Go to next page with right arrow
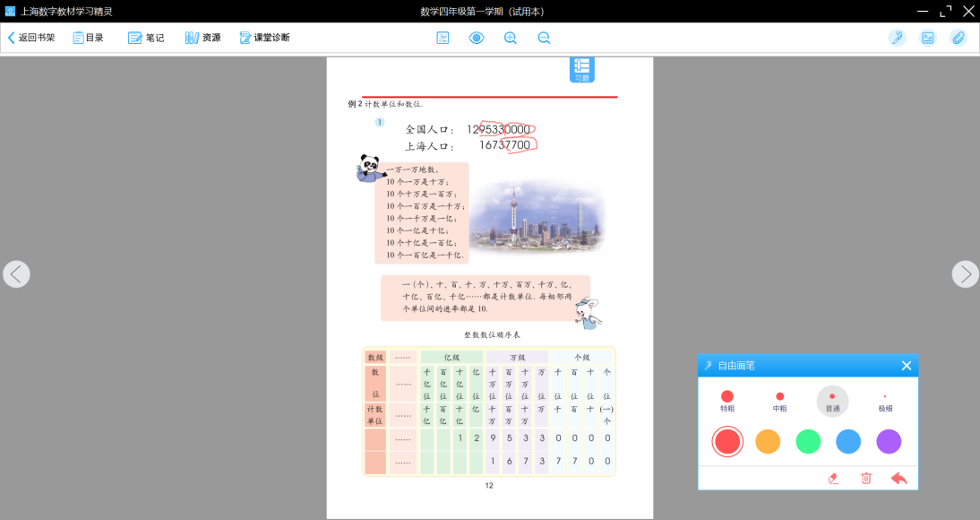 point(965,274)
